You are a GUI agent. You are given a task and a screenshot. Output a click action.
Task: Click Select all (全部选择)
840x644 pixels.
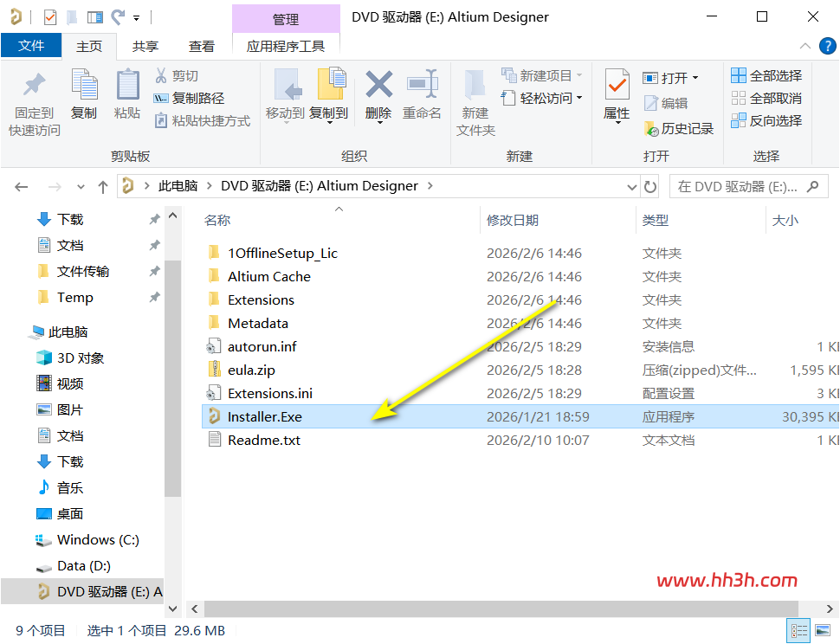[x=766, y=75]
